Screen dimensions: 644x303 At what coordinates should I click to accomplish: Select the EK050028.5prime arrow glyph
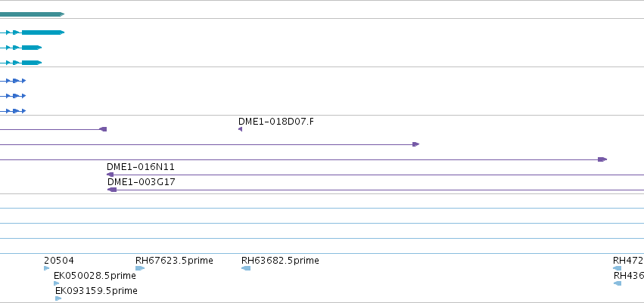(x=56, y=283)
